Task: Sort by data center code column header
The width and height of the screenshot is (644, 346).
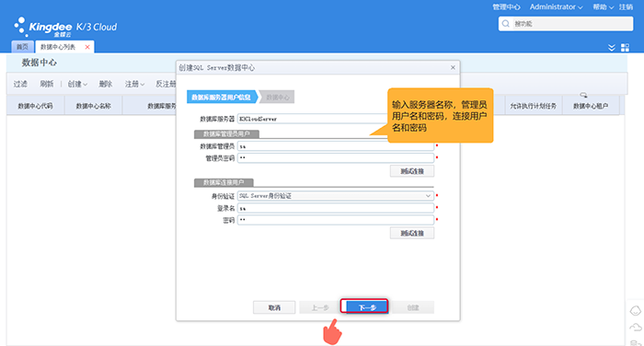Action: click(35, 106)
